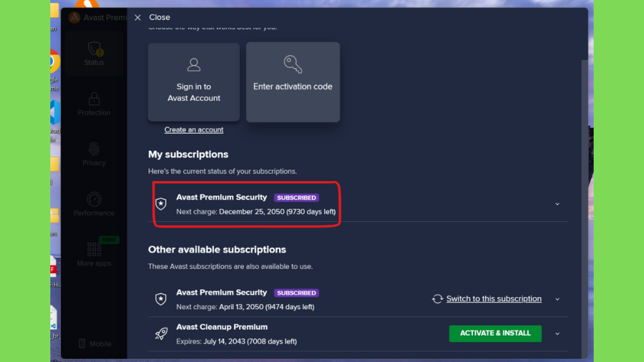The width and height of the screenshot is (644, 362).
Task: Click the refresh icon beside Switch subscription
Action: pyautogui.click(x=438, y=299)
